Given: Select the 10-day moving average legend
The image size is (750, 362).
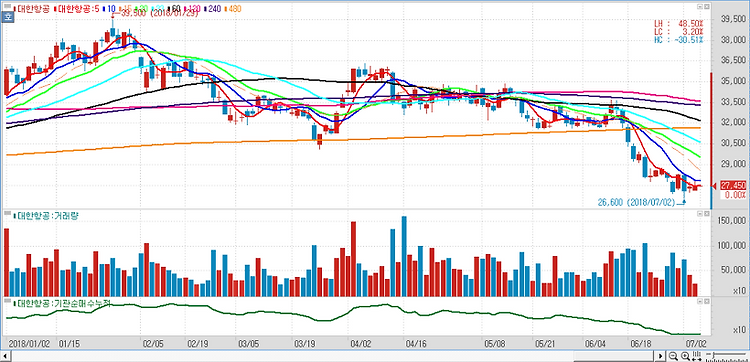Looking at the screenshot, I should [x=109, y=9].
